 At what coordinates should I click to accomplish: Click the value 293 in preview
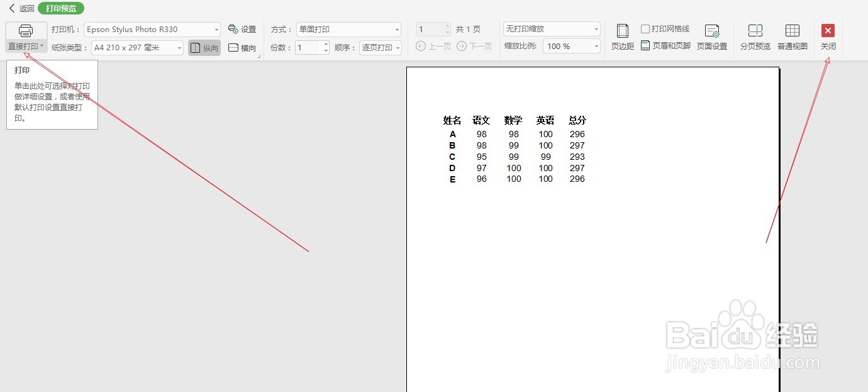577,157
